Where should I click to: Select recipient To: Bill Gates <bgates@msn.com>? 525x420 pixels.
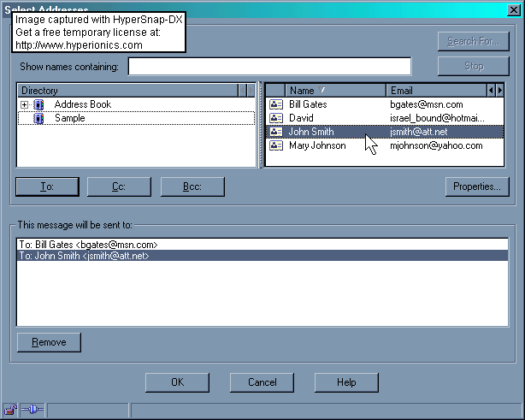262,245
